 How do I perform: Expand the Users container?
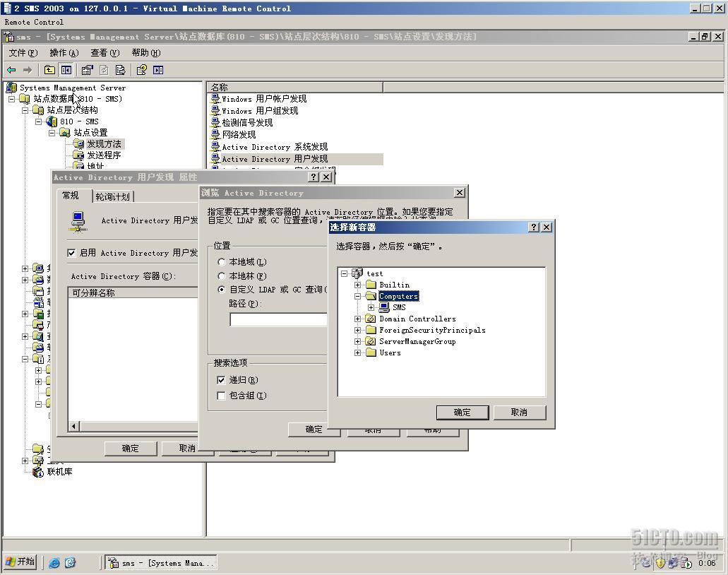click(357, 352)
